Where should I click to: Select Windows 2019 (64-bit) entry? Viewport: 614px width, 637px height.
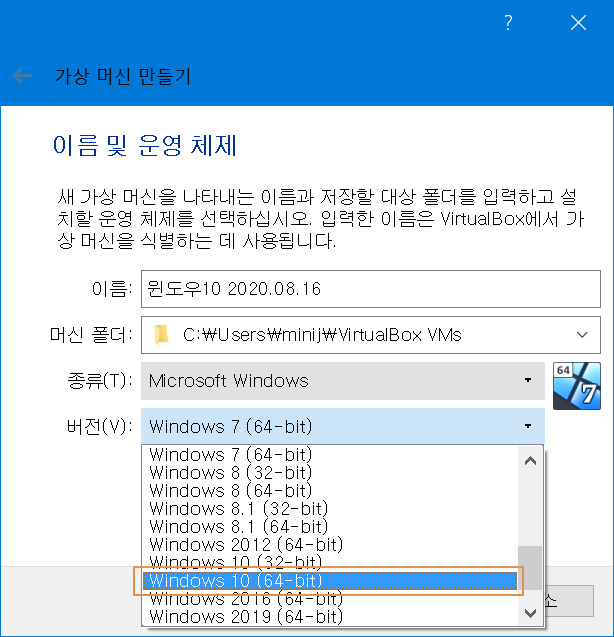(x=330, y=616)
